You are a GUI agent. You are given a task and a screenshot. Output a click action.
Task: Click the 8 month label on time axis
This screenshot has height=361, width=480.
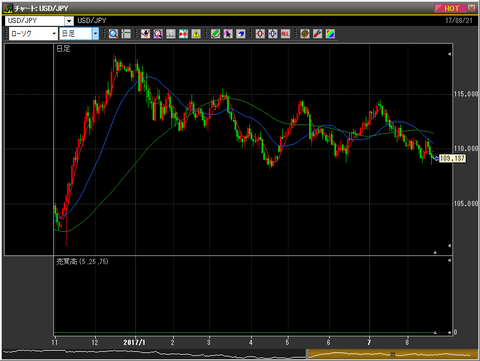[407, 342]
